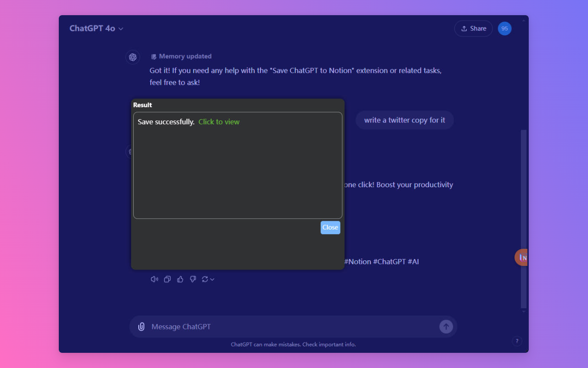The height and width of the screenshot is (368, 588).
Task: Click the vertical scrollbar of the chat
Action: point(523,216)
